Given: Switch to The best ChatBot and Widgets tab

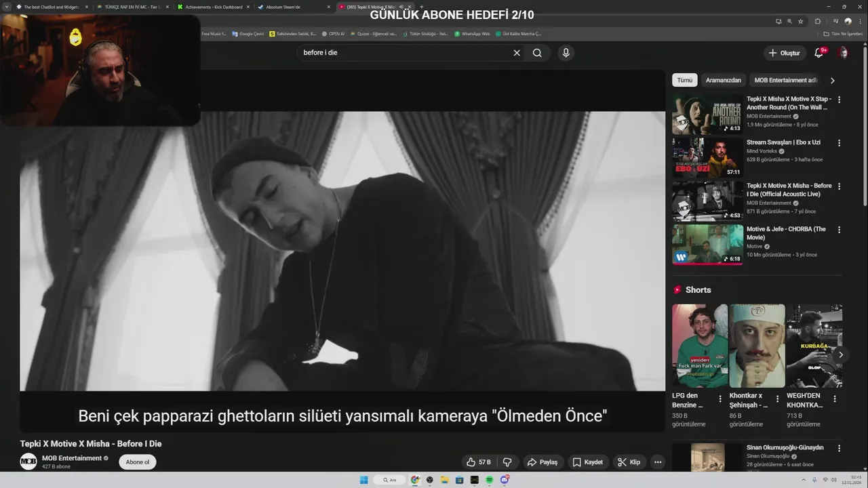Looking at the screenshot, I should pyautogui.click(x=52, y=7).
